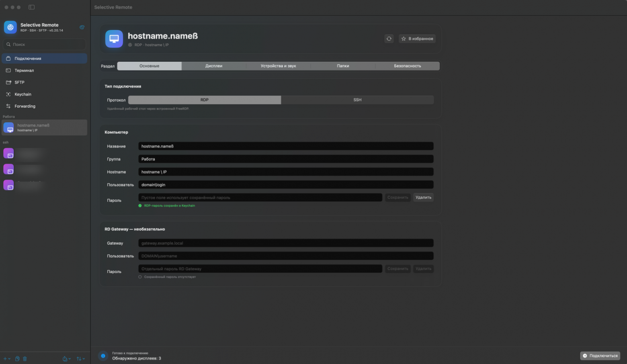Toggle the macOS sidebar visibility icon
Image resolution: width=627 pixels, height=364 pixels.
31,7
